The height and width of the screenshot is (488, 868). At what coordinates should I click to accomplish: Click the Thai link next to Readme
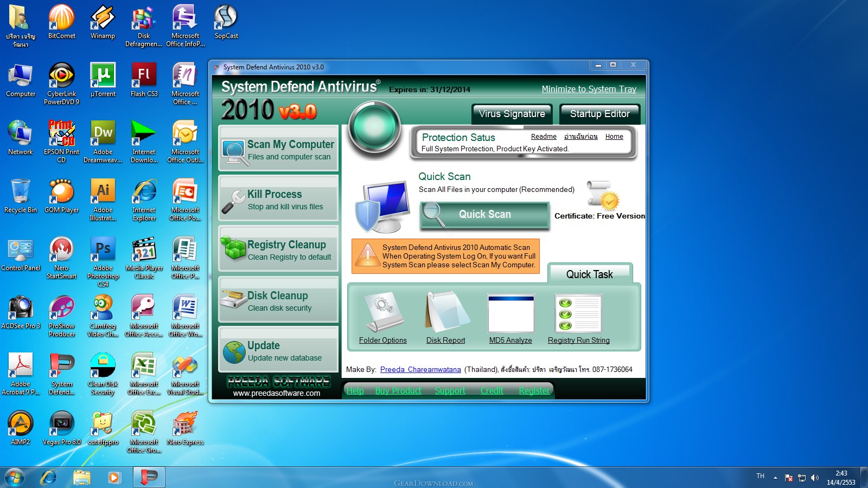(580, 137)
